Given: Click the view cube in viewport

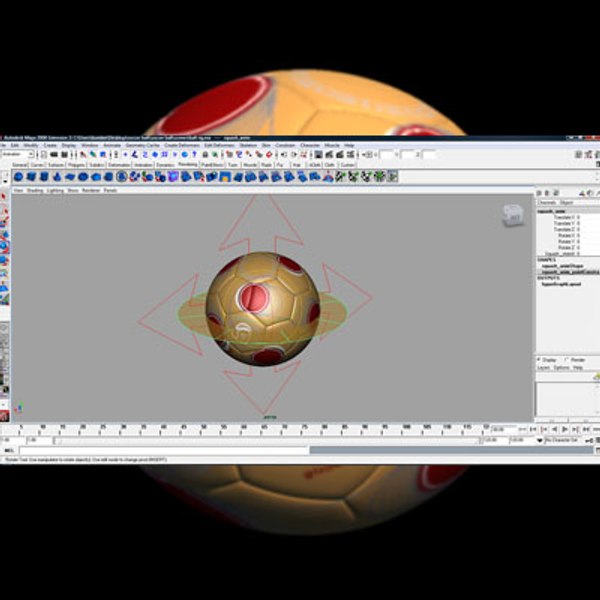Looking at the screenshot, I should point(513,215).
